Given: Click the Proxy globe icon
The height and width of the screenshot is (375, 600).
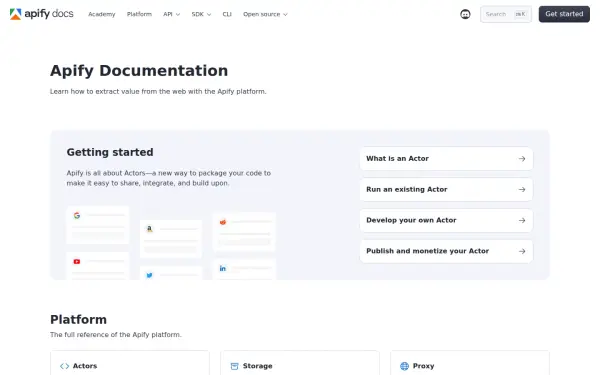Looking at the screenshot, I should pos(404,366).
